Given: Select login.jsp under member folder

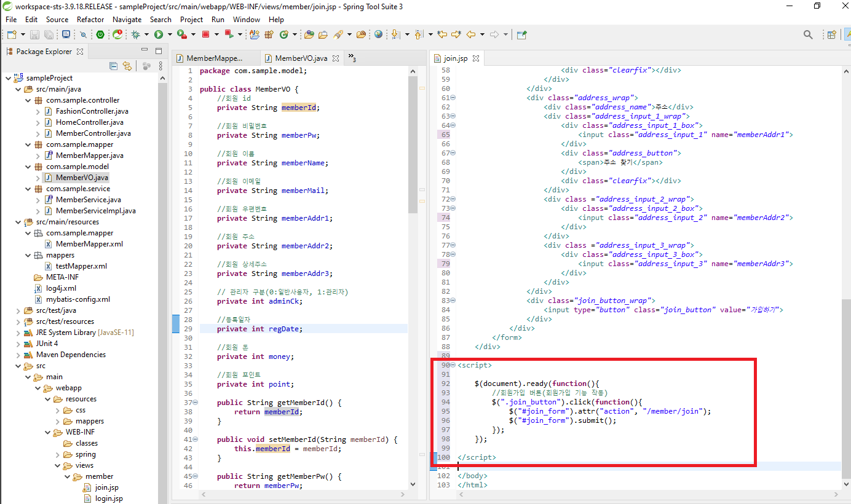Looking at the screenshot, I should 109,498.
